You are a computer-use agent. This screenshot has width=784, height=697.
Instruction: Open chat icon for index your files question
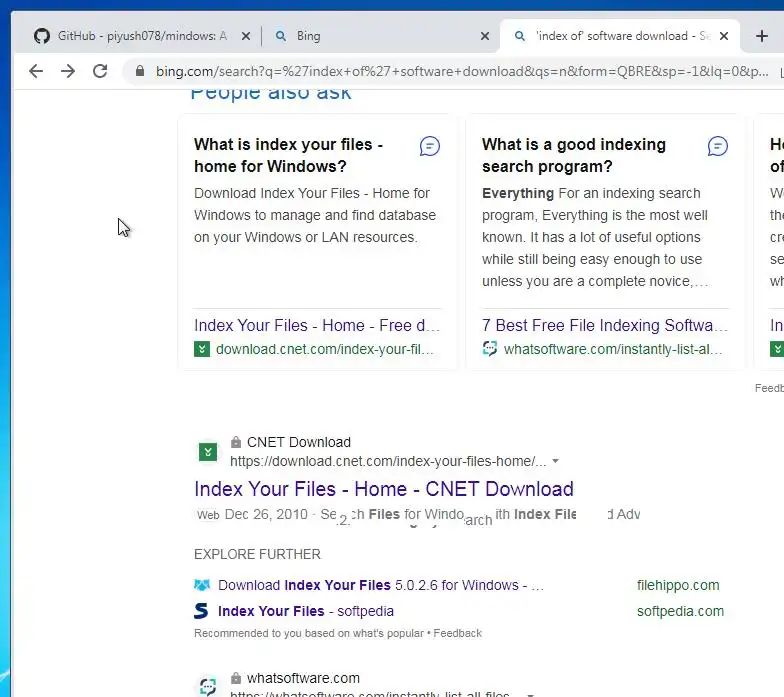tap(430, 146)
